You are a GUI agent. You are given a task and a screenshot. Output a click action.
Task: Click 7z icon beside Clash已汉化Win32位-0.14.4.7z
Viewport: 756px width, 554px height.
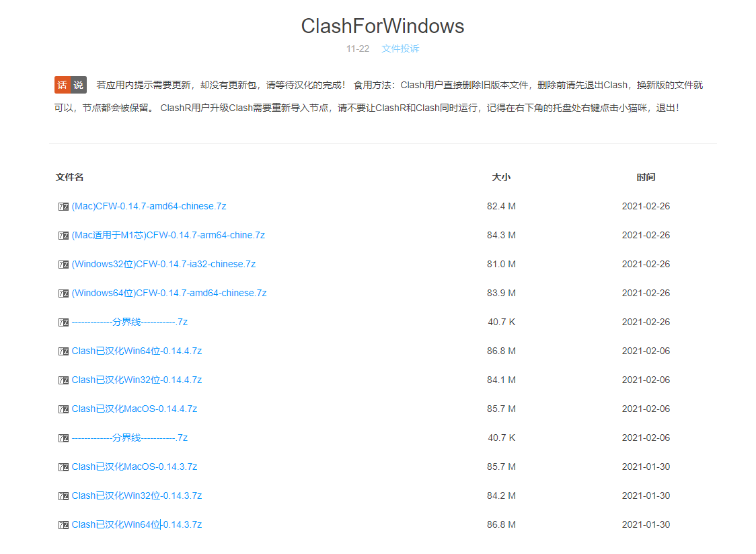coord(63,380)
